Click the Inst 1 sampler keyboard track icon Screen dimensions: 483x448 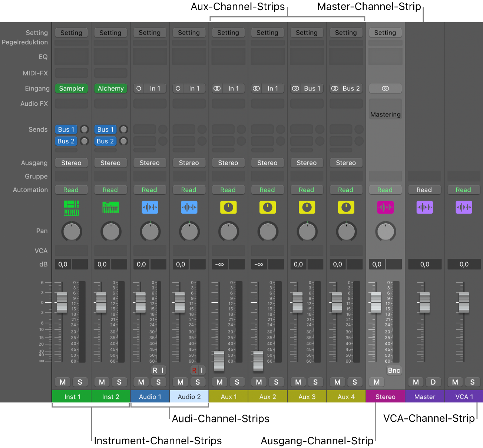[x=71, y=208]
